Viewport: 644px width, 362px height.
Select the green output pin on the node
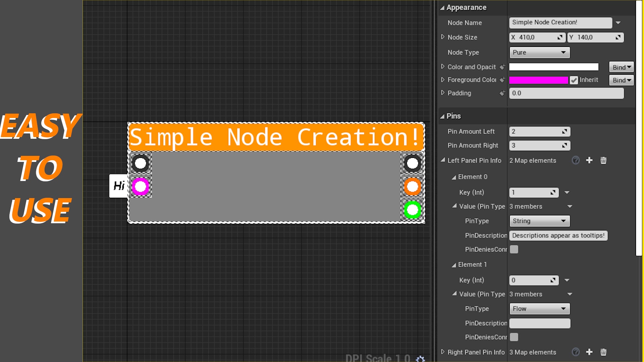[x=412, y=210]
